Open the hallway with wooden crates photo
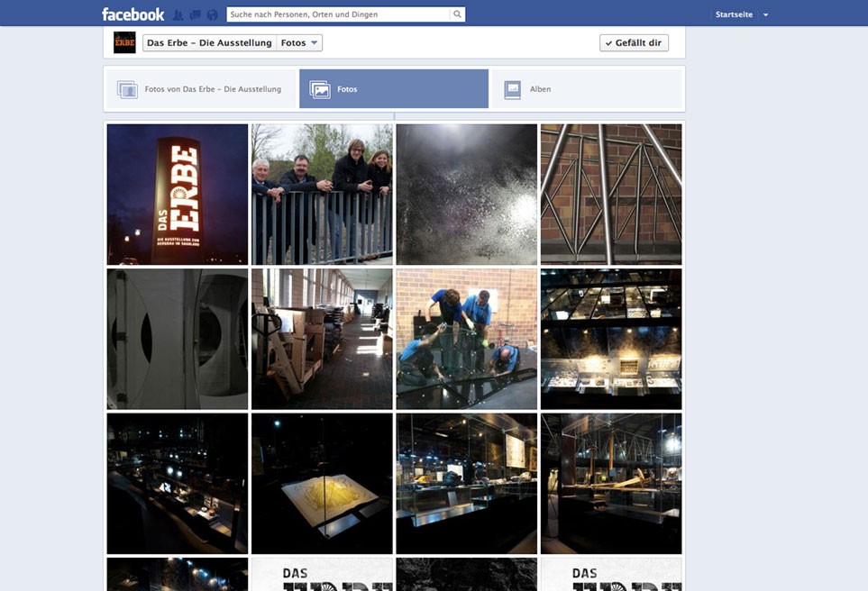 point(322,340)
